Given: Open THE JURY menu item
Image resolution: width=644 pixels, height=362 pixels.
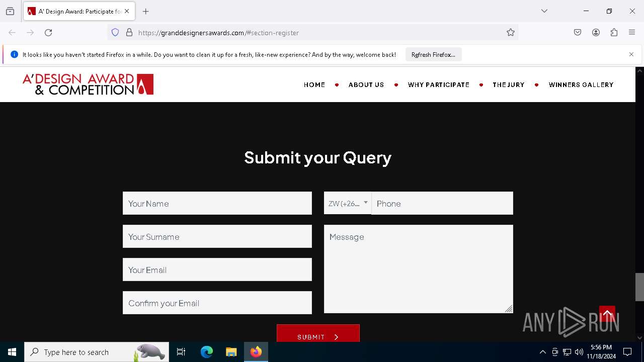Looking at the screenshot, I should (x=509, y=85).
